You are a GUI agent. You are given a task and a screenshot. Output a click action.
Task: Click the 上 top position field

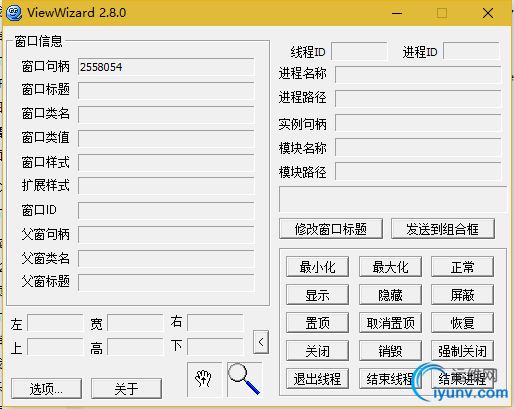point(55,347)
